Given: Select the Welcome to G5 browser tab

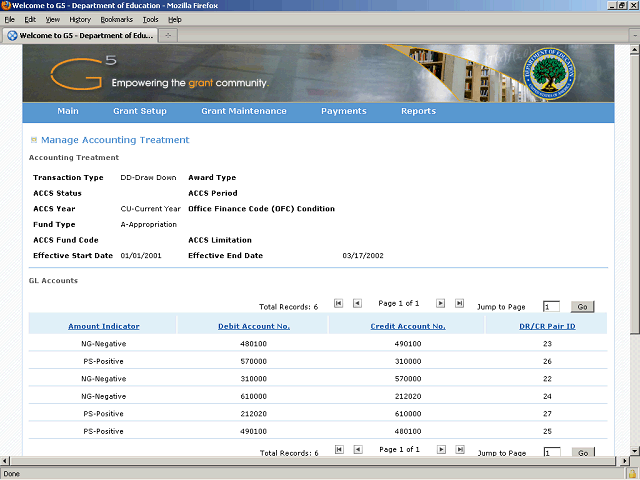Looking at the screenshot, I should 80,36.
